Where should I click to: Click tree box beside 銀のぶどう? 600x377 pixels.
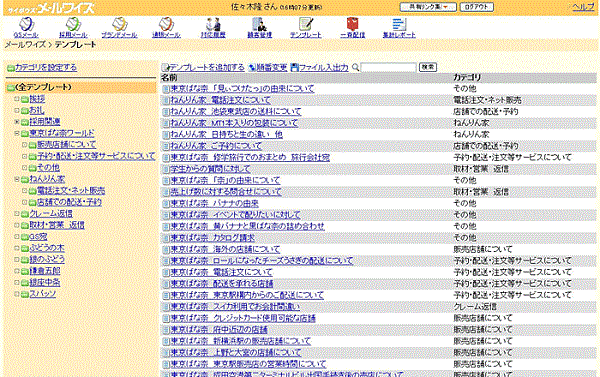(x=17, y=259)
